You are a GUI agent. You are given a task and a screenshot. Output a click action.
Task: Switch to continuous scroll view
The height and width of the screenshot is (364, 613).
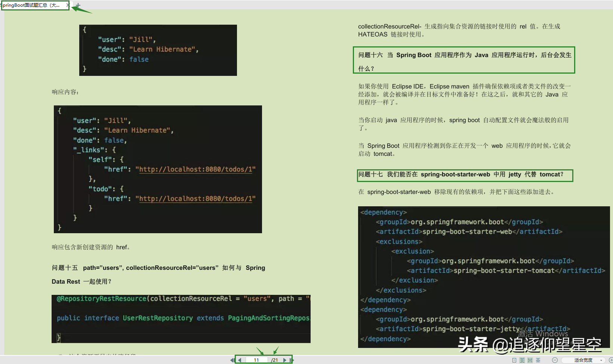(530, 360)
